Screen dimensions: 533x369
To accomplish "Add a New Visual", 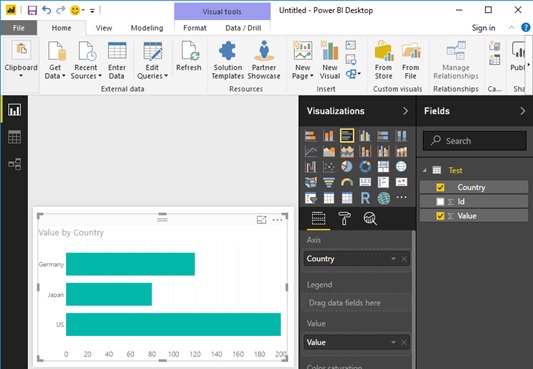I will [x=330, y=60].
